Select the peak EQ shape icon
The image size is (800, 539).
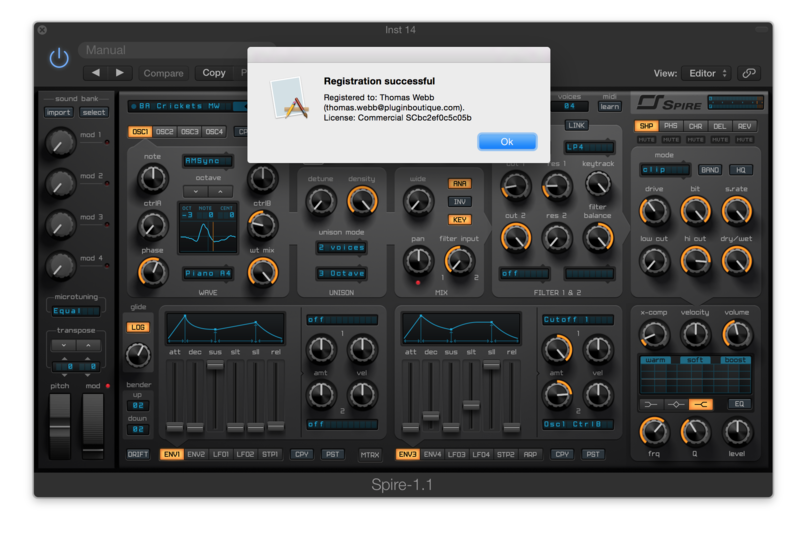pos(676,404)
